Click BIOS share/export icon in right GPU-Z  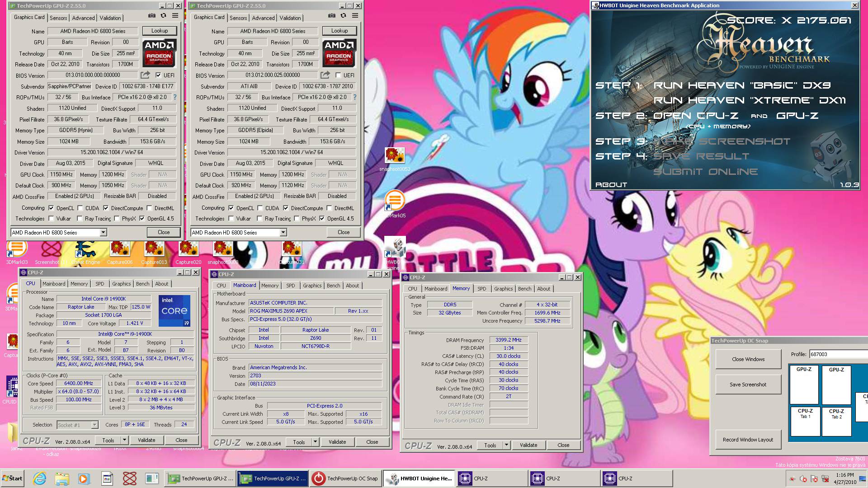(x=325, y=75)
